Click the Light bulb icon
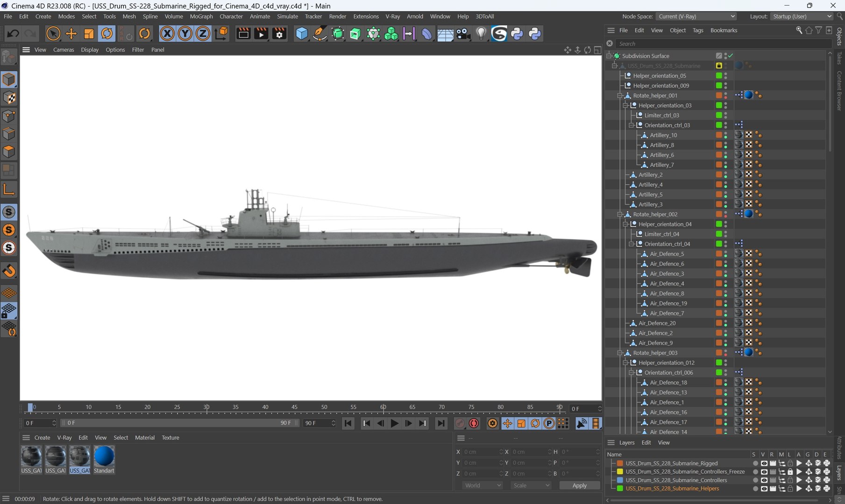 pyautogui.click(x=481, y=34)
